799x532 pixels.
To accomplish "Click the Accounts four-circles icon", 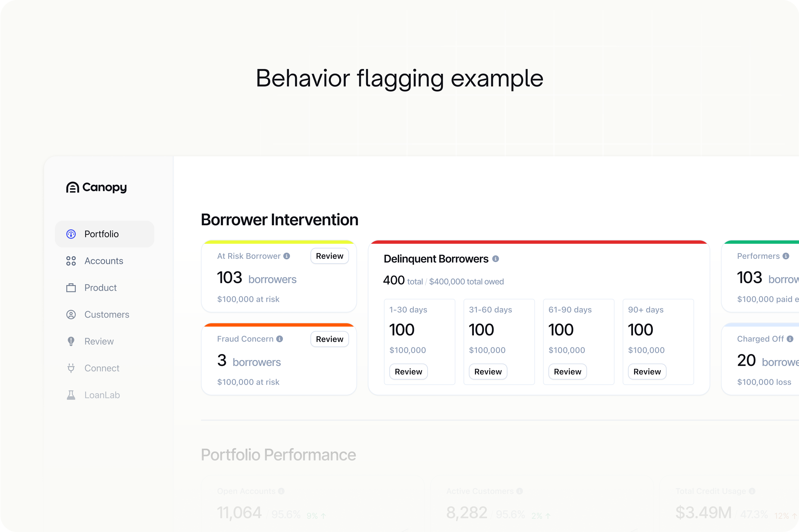I will [71, 261].
